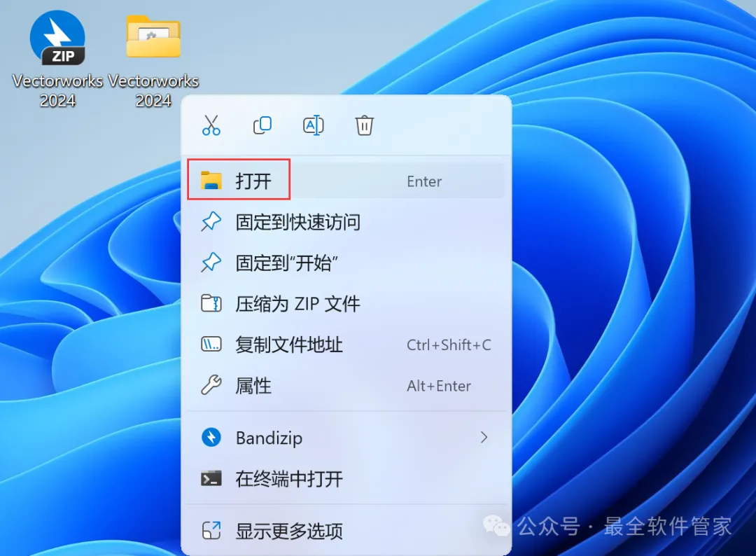Select 固定到"开始" menu entry

point(346,263)
